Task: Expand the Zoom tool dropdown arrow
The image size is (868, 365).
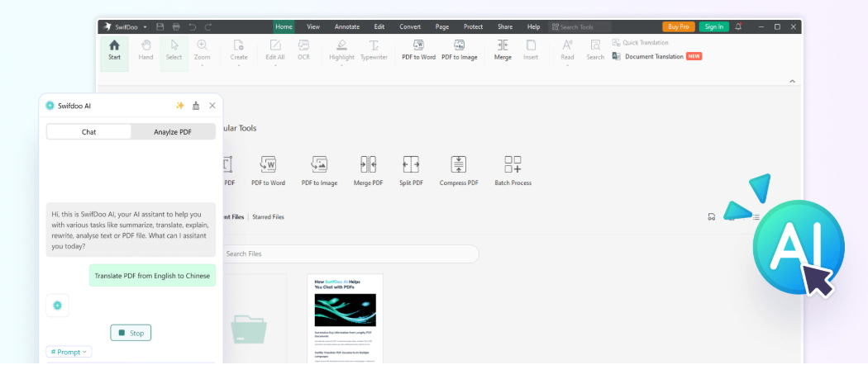Action: coord(202,66)
